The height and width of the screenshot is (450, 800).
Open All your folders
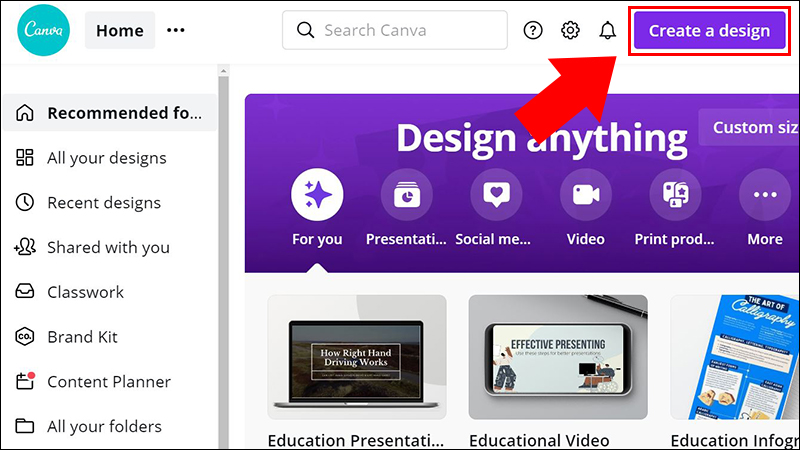104,427
